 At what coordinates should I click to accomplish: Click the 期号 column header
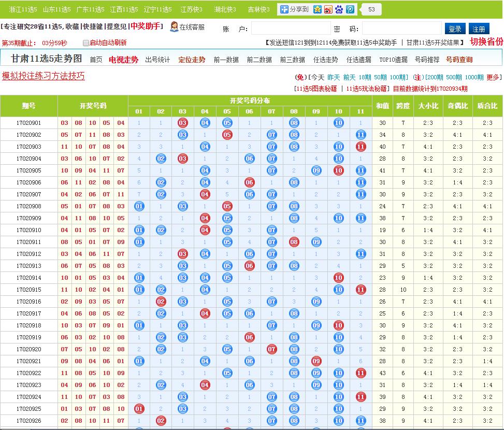click(x=28, y=106)
